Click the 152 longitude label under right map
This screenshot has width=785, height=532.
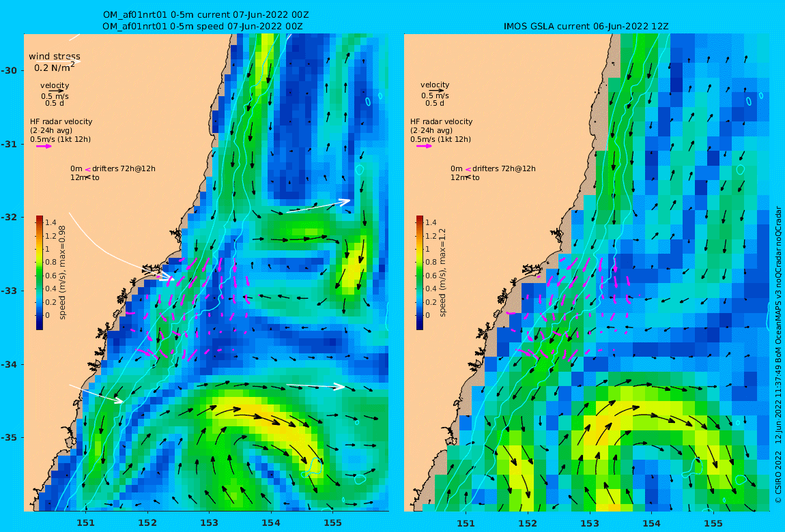[528, 523]
